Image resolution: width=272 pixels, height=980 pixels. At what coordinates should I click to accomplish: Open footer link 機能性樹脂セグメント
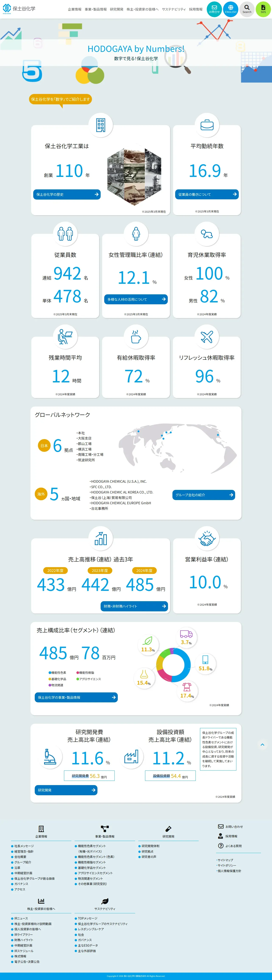(x=92, y=862)
